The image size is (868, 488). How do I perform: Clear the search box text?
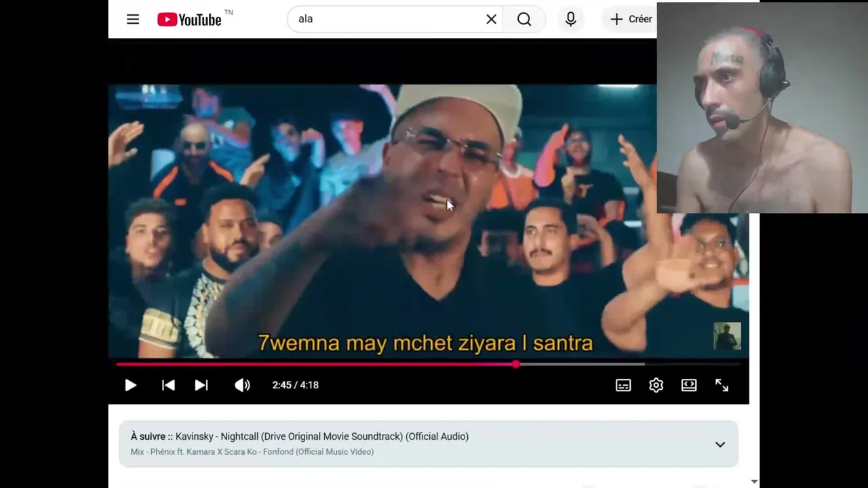(x=492, y=19)
